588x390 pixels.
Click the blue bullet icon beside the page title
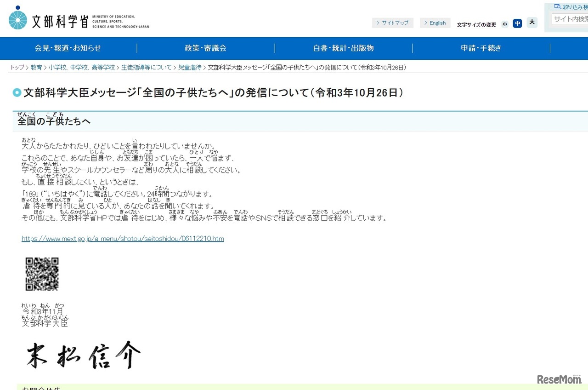[x=17, y=92]
